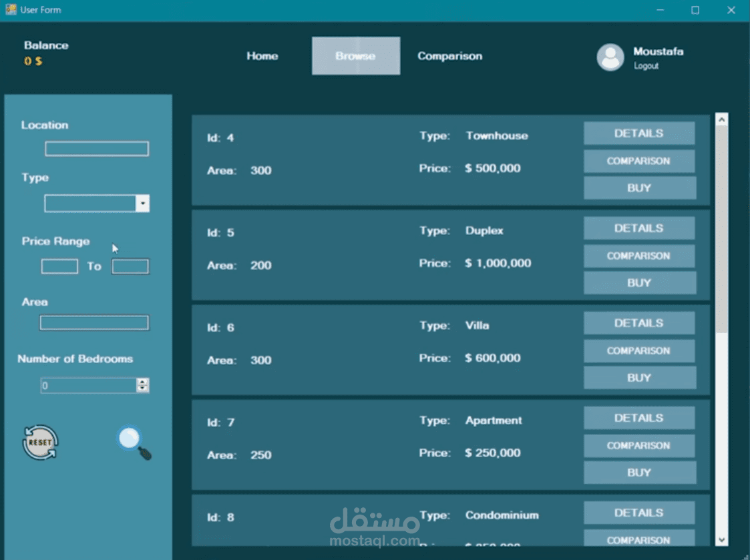Click the magnifying glass search icon
The image size is (750, 560).
coord(134,443)
